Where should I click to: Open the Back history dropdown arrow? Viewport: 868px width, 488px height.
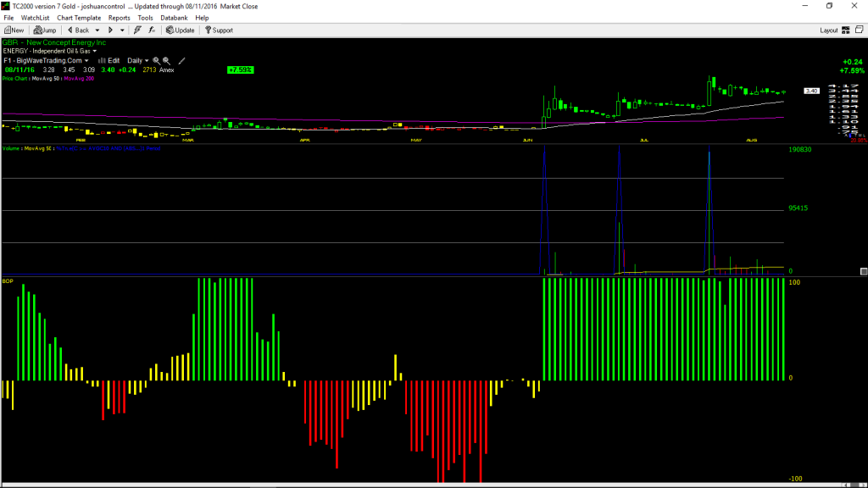pyautogui.click(x=97, y=30)
